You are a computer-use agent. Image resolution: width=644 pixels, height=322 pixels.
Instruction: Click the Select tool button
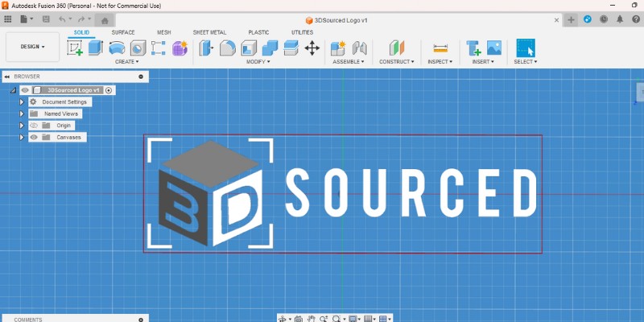526,48
